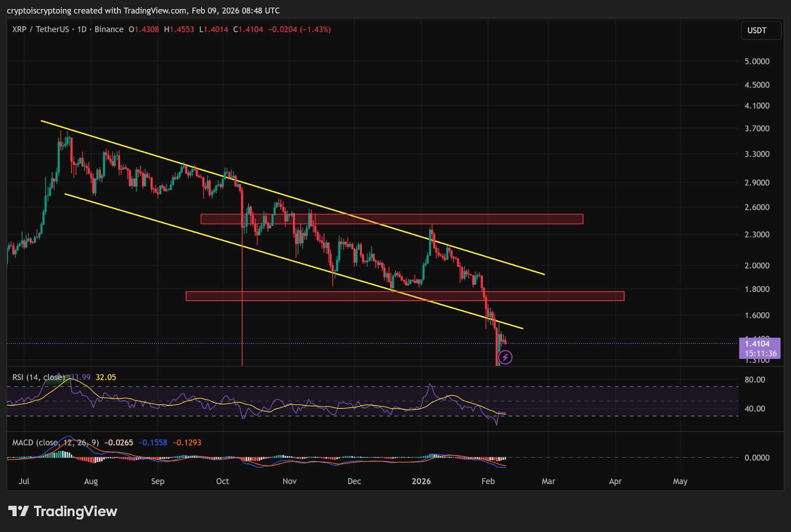Screen dimensions: 791x532
Task: Click the orange MACD value -0.1293
Action: pos(186,443)
